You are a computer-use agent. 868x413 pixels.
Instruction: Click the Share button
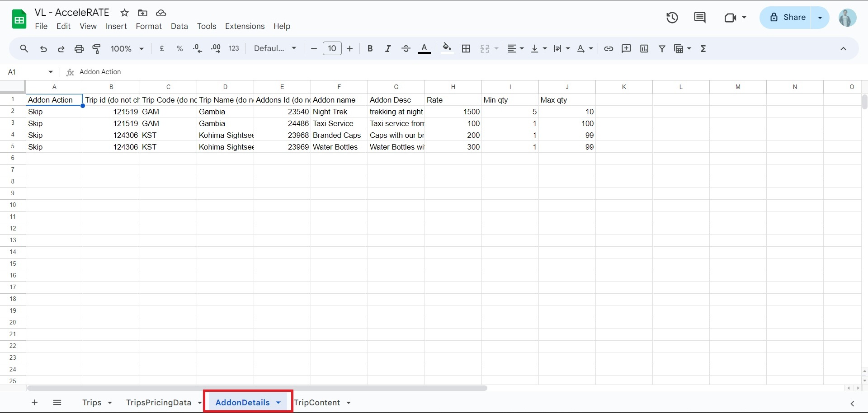pos(787,18)
